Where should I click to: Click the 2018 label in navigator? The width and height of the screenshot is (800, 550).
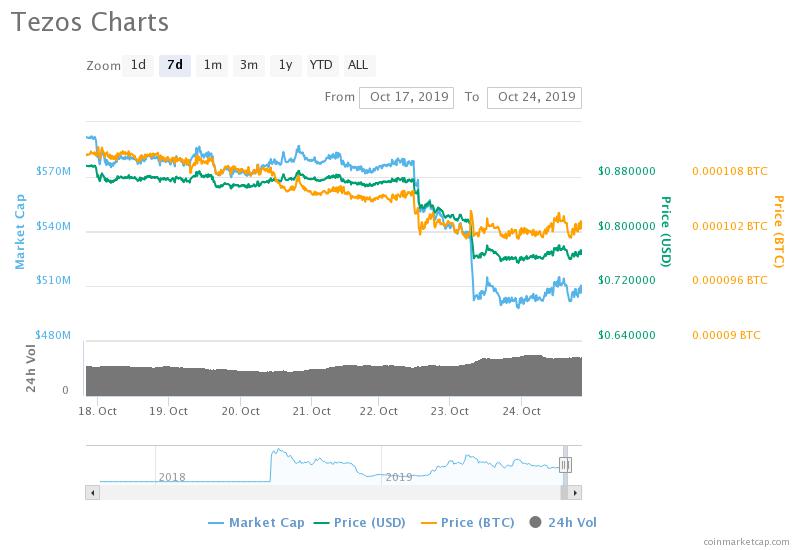click(x=172, y=477)
